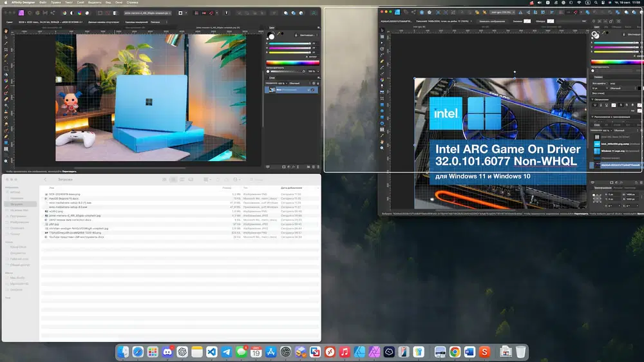The height and width of the screenshot is (362, 644).
Task: Open iCloud Drive in Finder sidebar
Action: [x=19, y=247]
